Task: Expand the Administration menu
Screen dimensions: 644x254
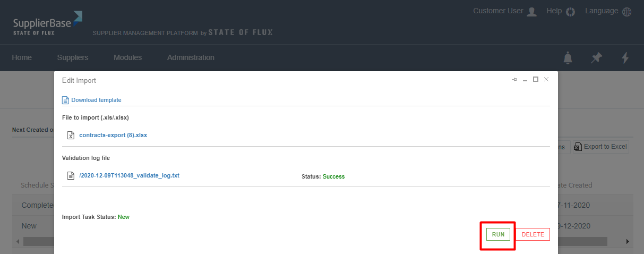Action: coord(191,57)
